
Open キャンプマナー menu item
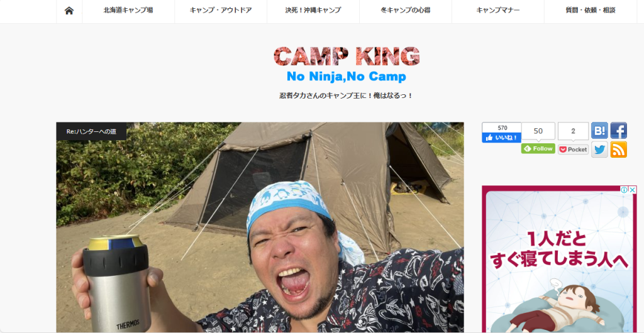coord(498,11)
